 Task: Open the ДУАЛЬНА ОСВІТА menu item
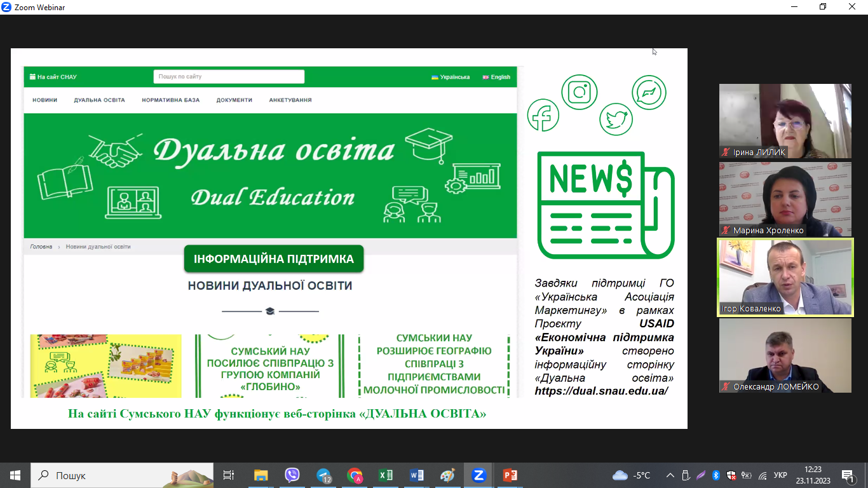(99, 100)
